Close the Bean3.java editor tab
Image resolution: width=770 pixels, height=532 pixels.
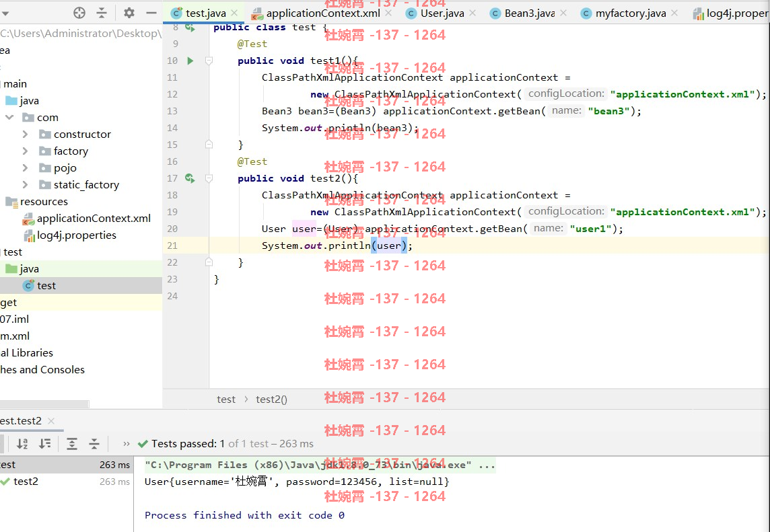coord(563,13)
